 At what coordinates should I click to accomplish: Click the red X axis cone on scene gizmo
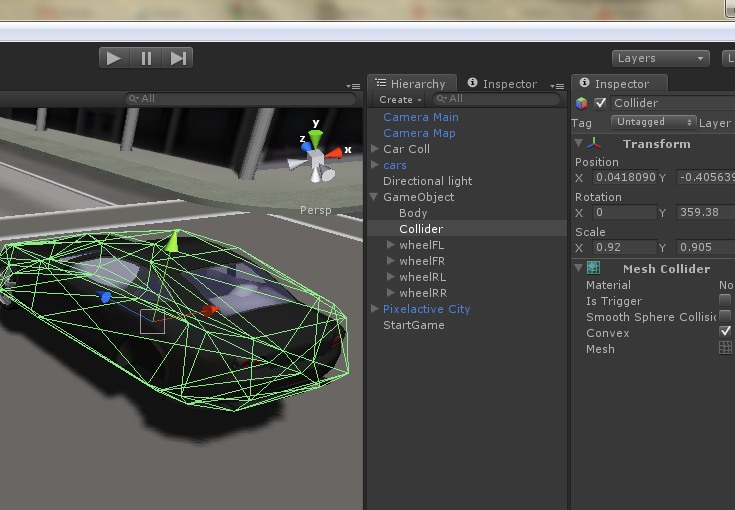point(335,152)
